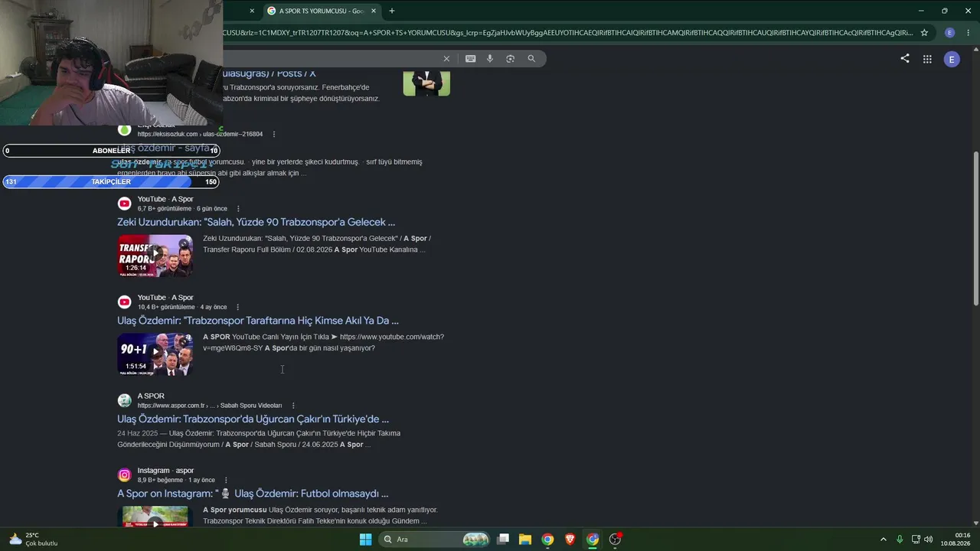The height and width of the screenshot is (551, 980).
Task: Click the Instagram favicon icon
Action: coord(124,475)
